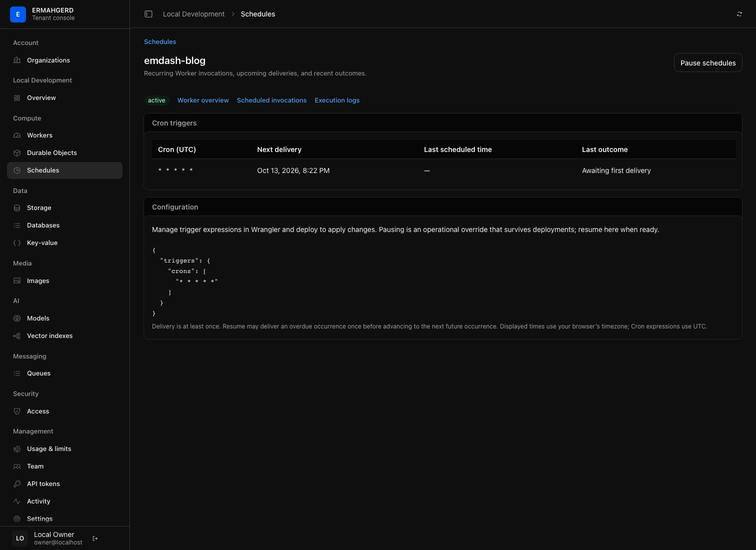Image resolution: width=756 pixels, height=550 pixels.
Task: Click the Last scheduled time column header
Action: pyautogui.click(x=458, y=149)
